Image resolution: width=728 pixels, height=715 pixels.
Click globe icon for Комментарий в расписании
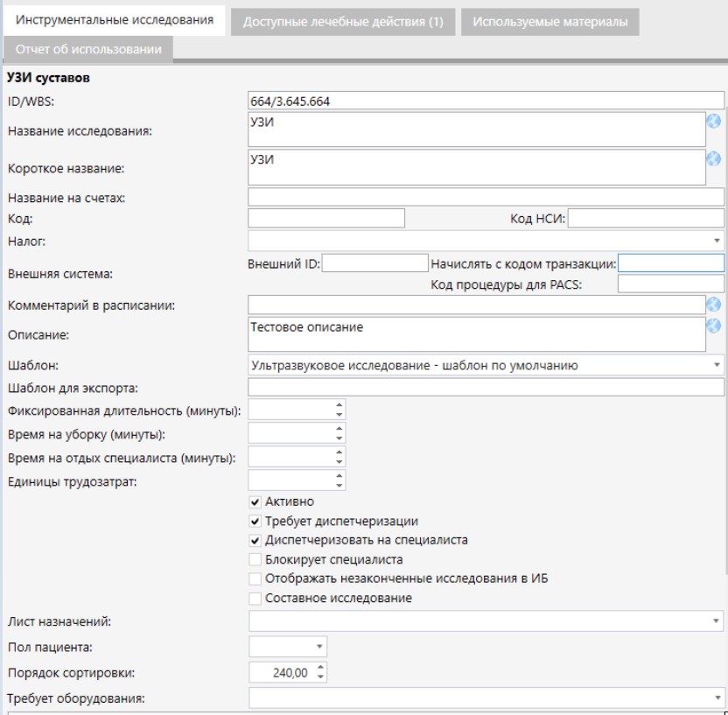pyautogui.click(x=713, y=305)
